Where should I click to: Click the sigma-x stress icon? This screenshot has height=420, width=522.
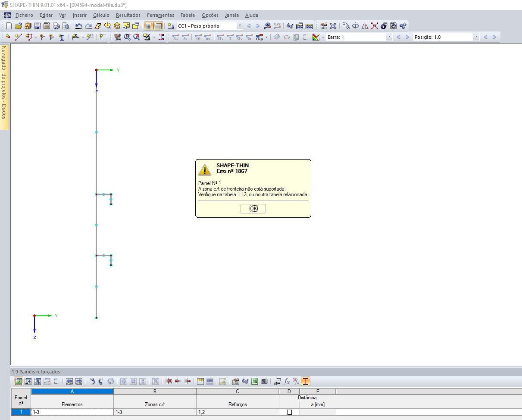coord(220,38)
